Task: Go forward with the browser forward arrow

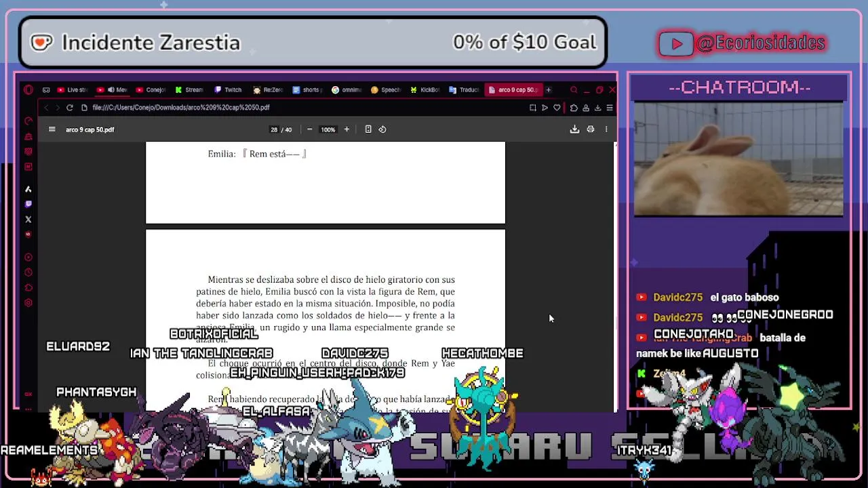Action: (x=58, y=108)
